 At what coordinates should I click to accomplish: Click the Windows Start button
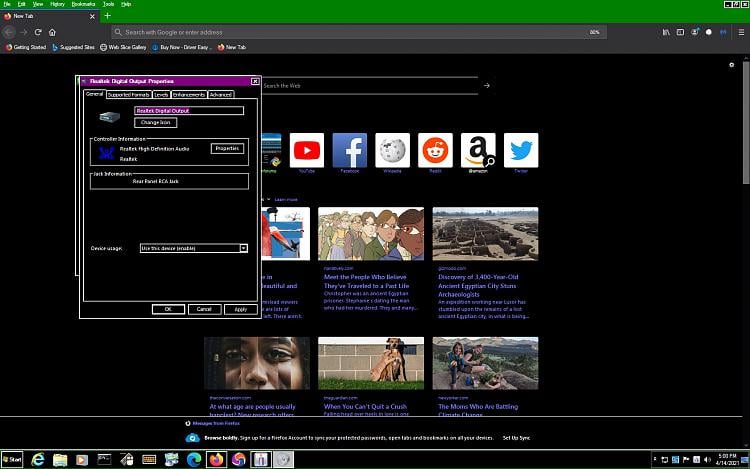click(x=12, y=459)
